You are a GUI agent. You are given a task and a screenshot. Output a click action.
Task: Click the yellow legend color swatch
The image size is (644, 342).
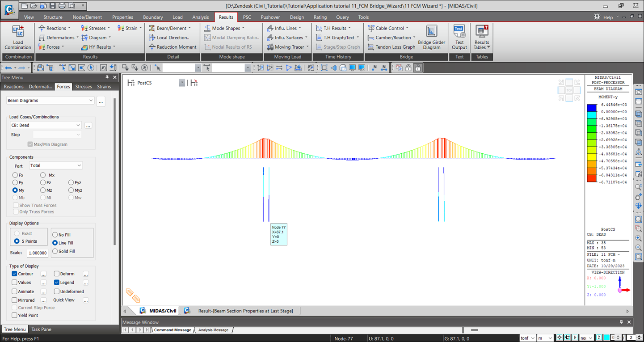point(591,157)
